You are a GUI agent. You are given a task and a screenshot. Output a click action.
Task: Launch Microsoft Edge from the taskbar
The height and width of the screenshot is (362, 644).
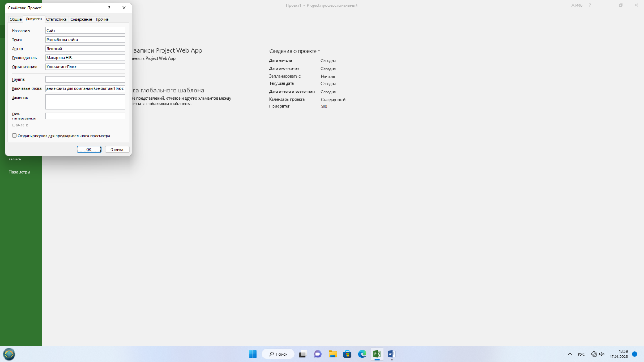[x=362, y=354]
